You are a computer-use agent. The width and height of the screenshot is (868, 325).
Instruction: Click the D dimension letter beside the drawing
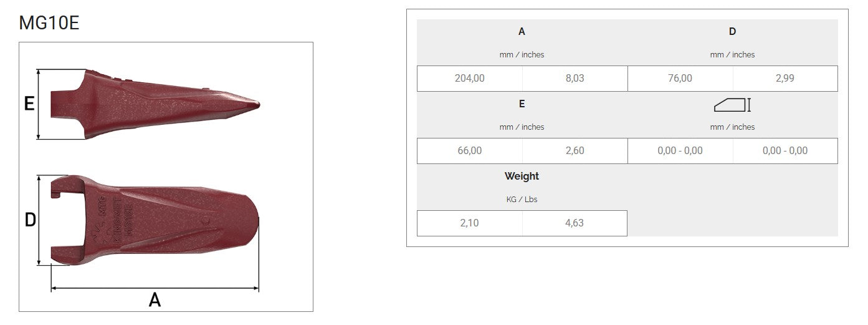30,220
